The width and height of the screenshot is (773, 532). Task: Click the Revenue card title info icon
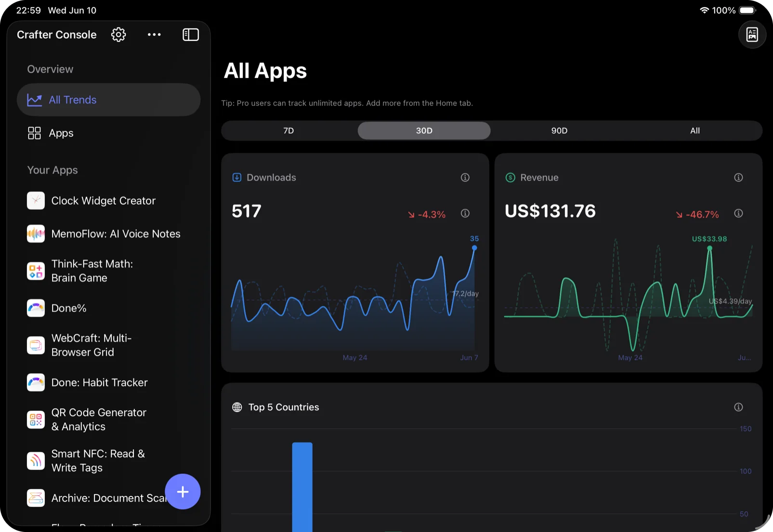738,178
